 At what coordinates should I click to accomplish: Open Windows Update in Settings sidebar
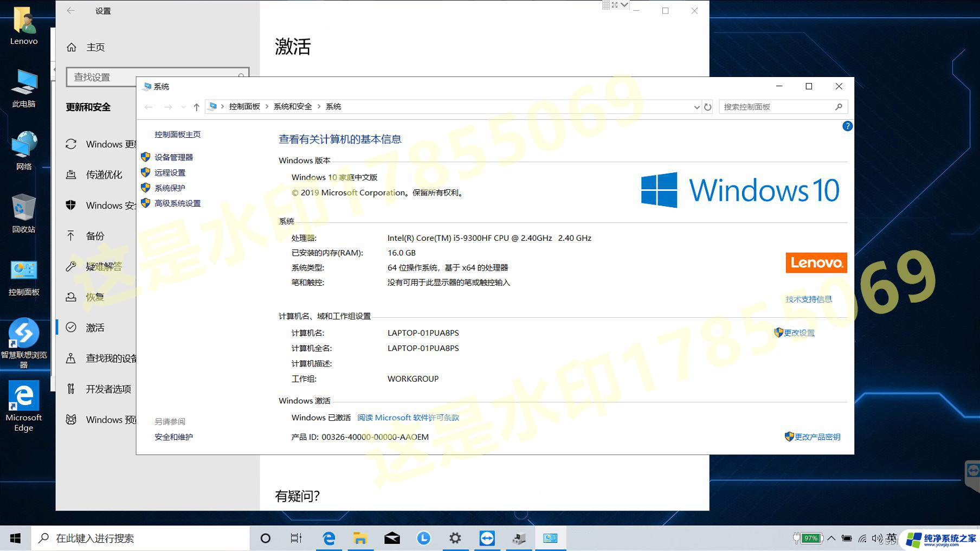[x=101, y=144]
